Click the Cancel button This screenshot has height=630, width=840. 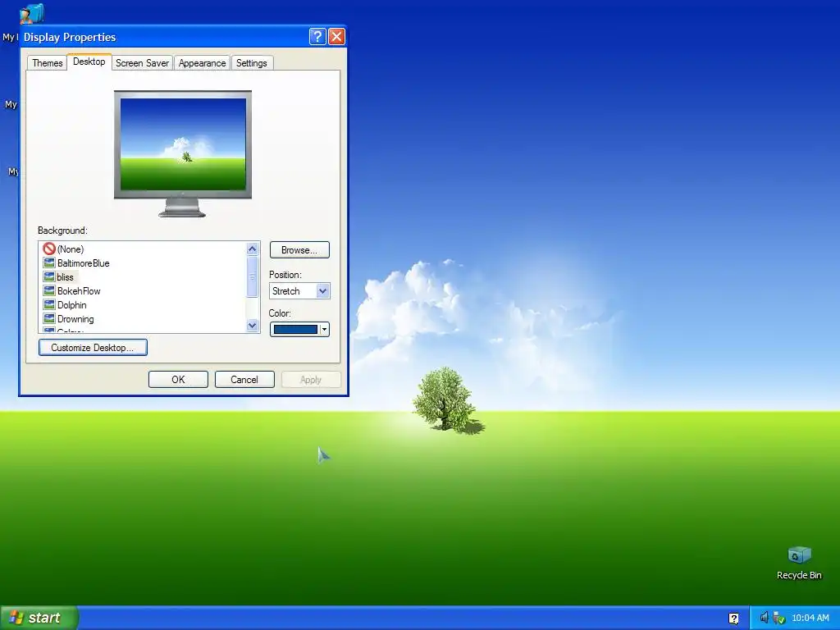(x=244, y=379)
